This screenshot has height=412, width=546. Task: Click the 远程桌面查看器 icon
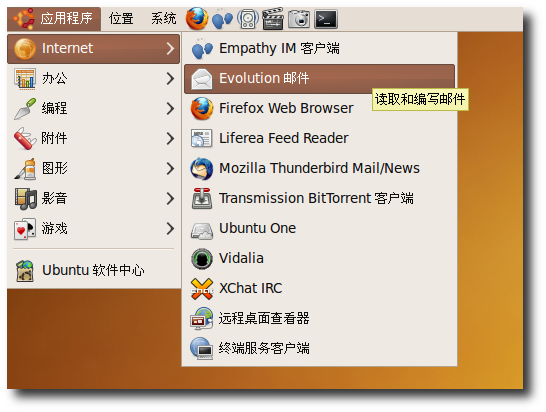(202, 318)
